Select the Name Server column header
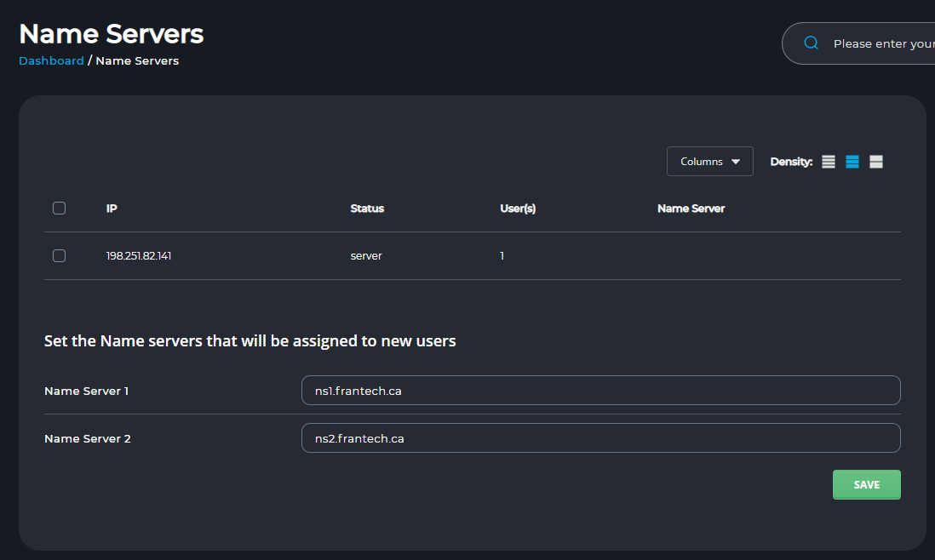This screenshot has width=935, height=560. pos(691,209)
